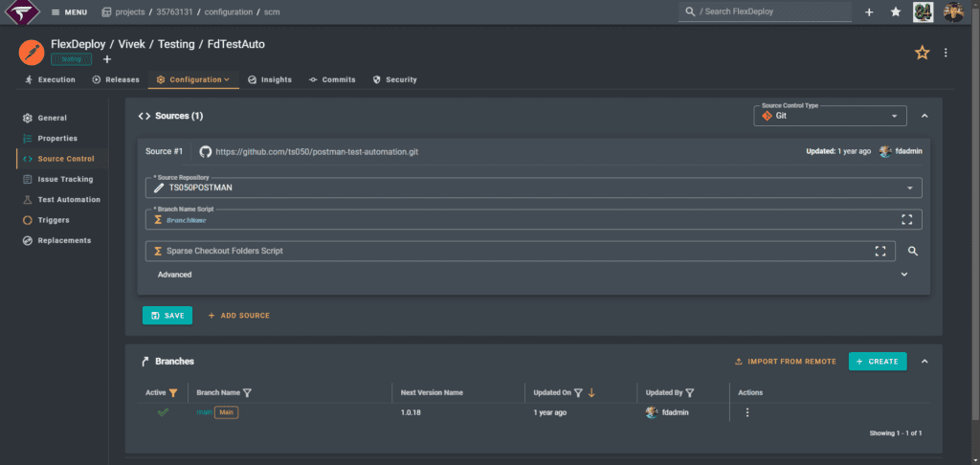Image resolution: width=980 pixels, height=465 pixels.
Task: Click the sigma icon in Branch Name Script
Action: click(x=158, y=220)
